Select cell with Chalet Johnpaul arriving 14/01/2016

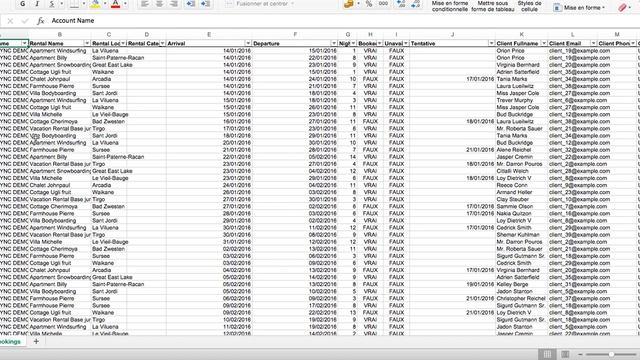pos(60,79)
